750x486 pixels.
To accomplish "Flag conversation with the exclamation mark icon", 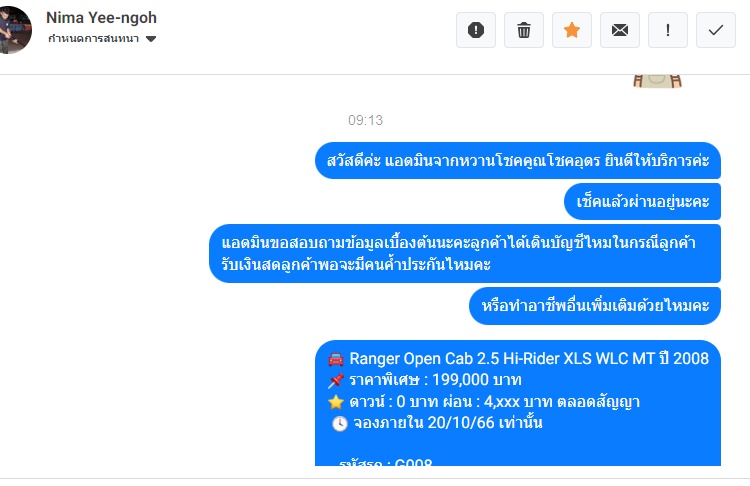I will pos(668,30).
